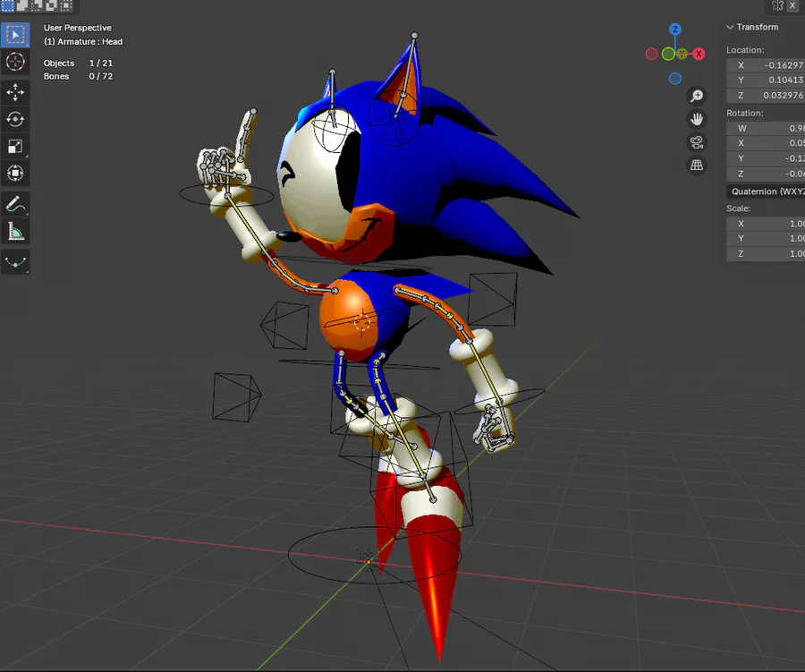Click the hand pan view button
The height and width of the screenshot is (672, 805).
pos(697,119)
